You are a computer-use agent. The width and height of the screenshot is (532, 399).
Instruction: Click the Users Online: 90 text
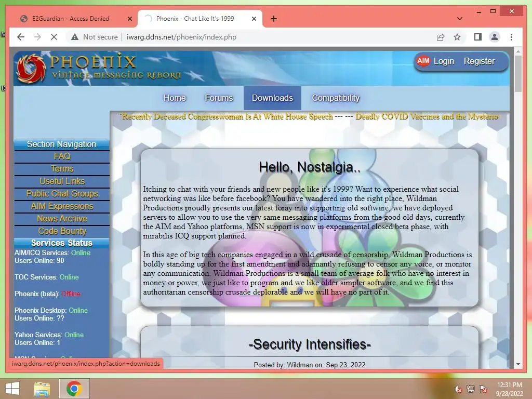(39, 261)
